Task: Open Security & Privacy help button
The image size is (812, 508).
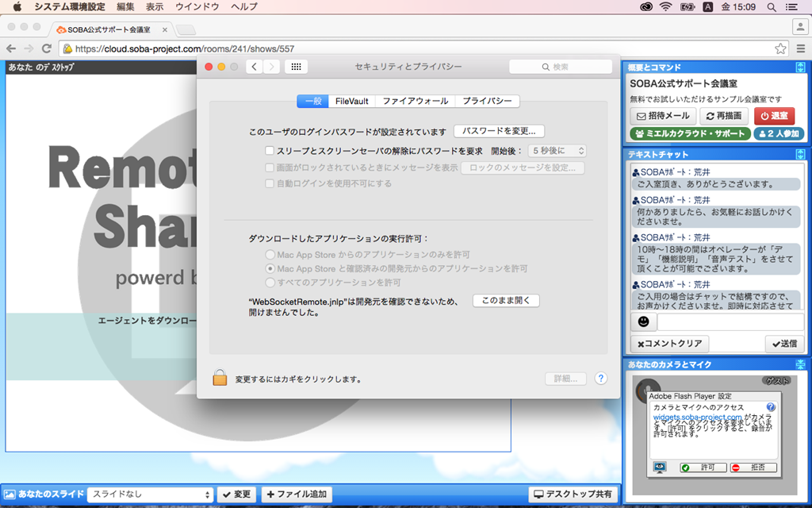Action: 601,379
